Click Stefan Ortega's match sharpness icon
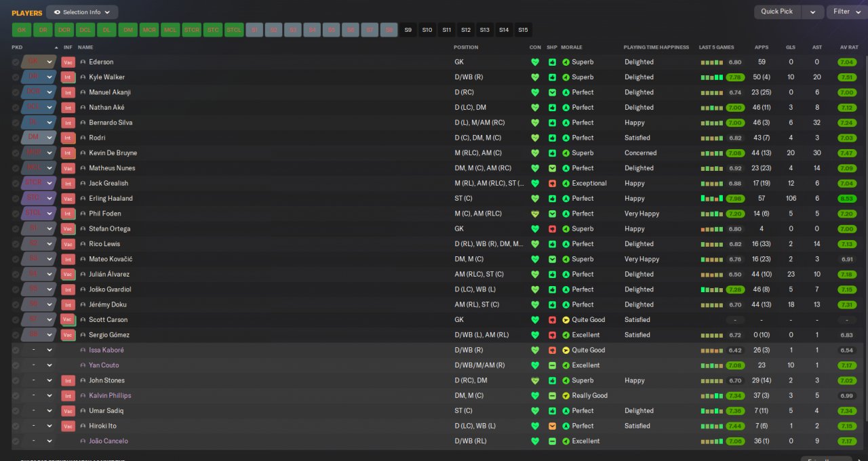Viewport: 868px width, 461px height. pos(552,228)
